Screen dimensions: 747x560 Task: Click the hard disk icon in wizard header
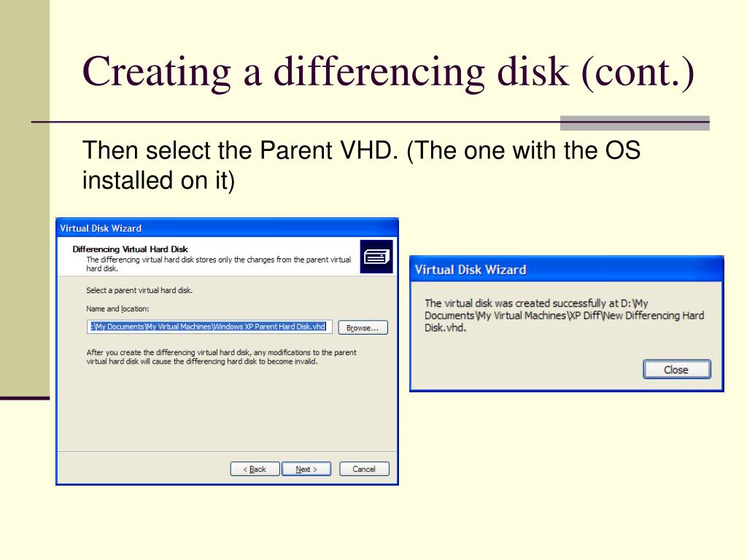tap(376, 257)
